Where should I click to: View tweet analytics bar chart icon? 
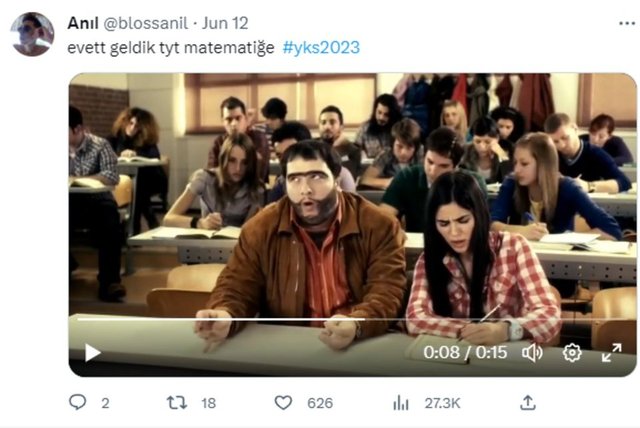(x=400, y=403)
